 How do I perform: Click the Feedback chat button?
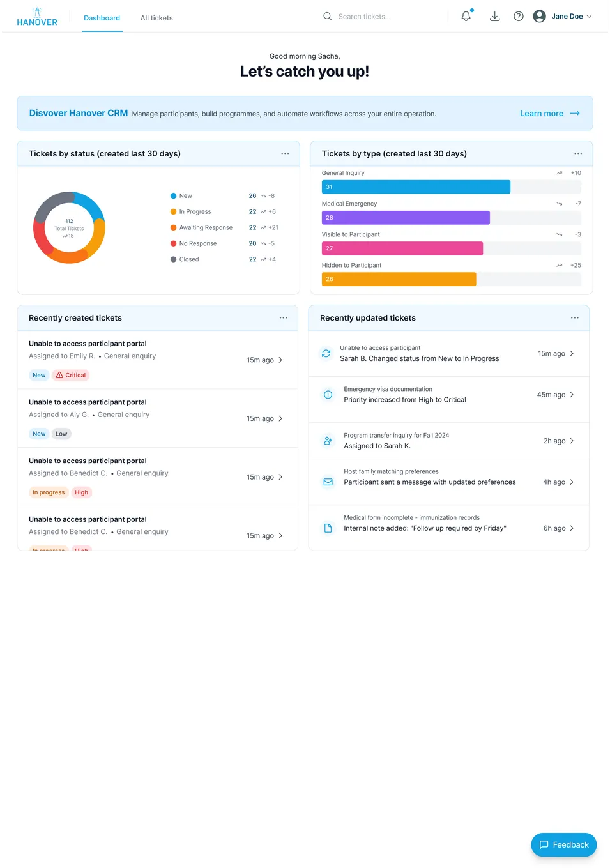[563, 844]
